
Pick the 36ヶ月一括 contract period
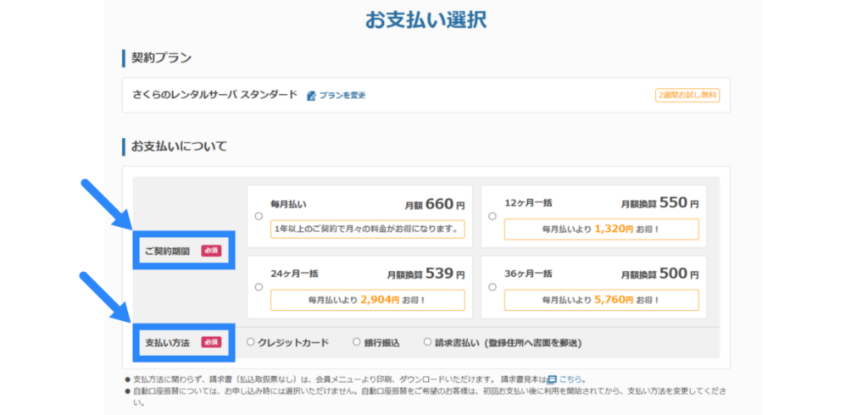click(x=492, y=287)
